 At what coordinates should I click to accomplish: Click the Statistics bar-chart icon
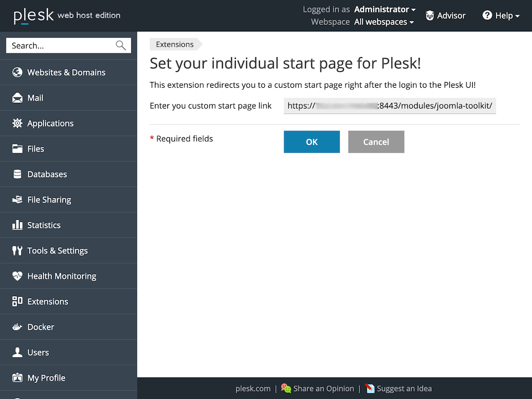tap(17, 225)
